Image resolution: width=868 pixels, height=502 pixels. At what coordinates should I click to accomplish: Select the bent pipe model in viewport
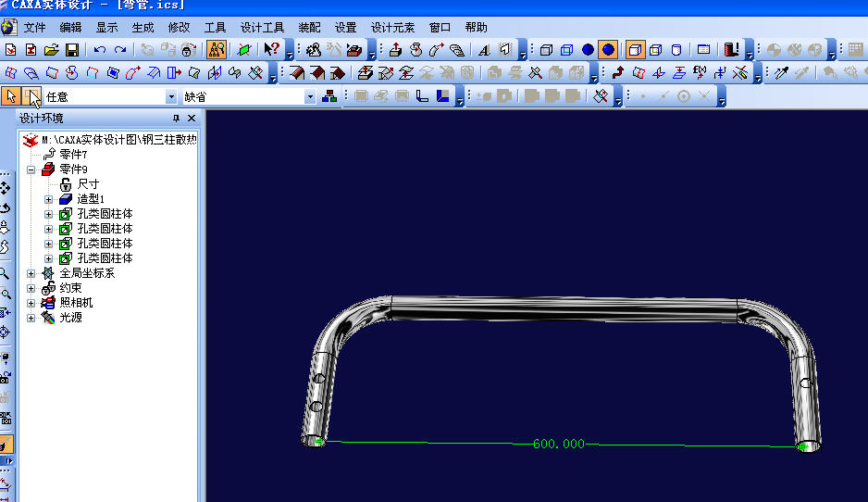pos(564,309)
